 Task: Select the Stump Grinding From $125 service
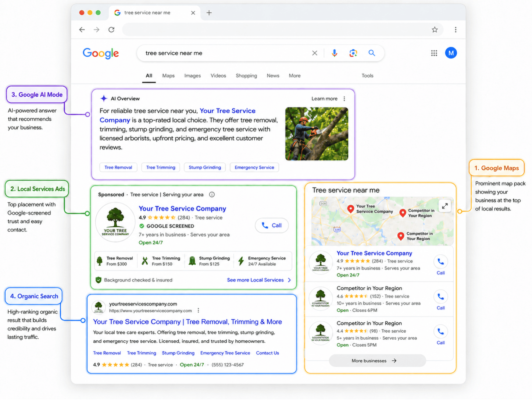tap(209, 261)
